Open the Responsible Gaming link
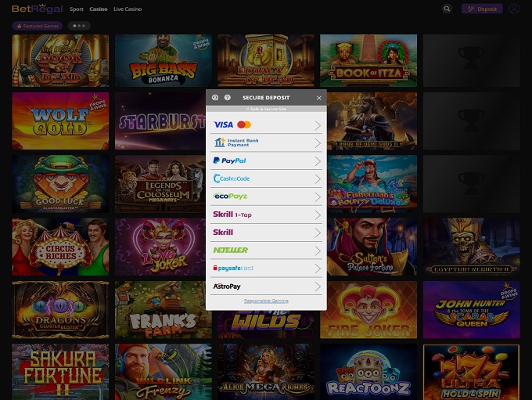The image size is (532, 400). 266,301
